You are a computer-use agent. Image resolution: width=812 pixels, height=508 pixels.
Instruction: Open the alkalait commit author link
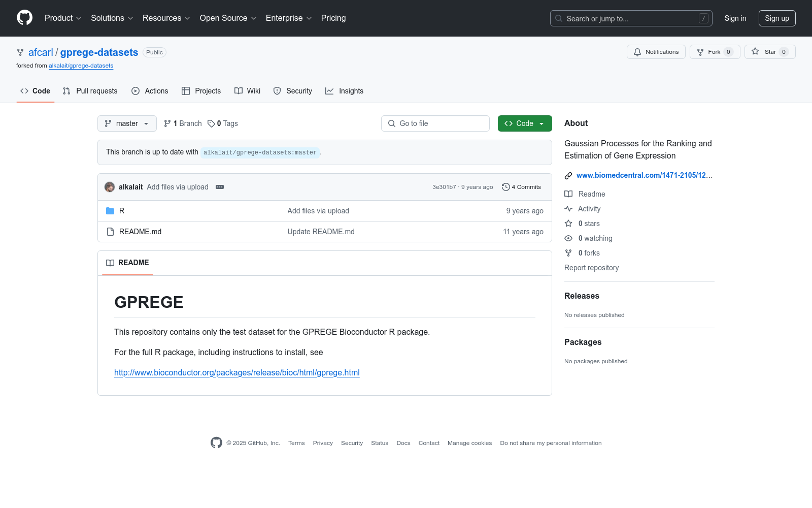click(131, 187)
